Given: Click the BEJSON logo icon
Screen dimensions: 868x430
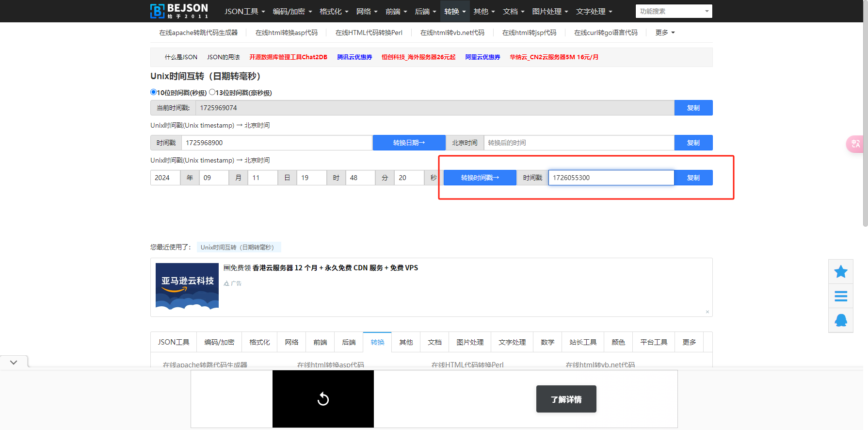Looking at the screenshot, I should coord(158,11).
